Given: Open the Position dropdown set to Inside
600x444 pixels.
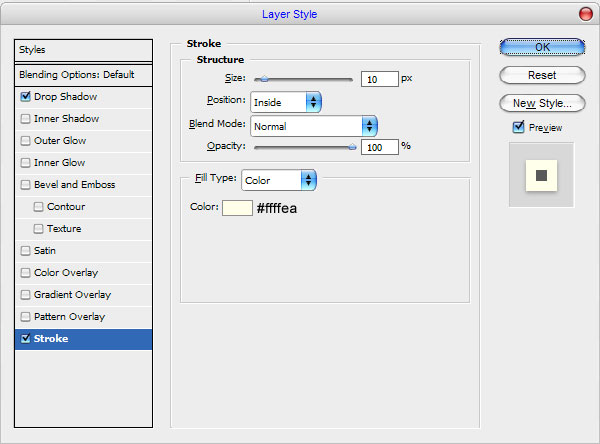Looking at the screenshot, I should click(x=286, y=102).
